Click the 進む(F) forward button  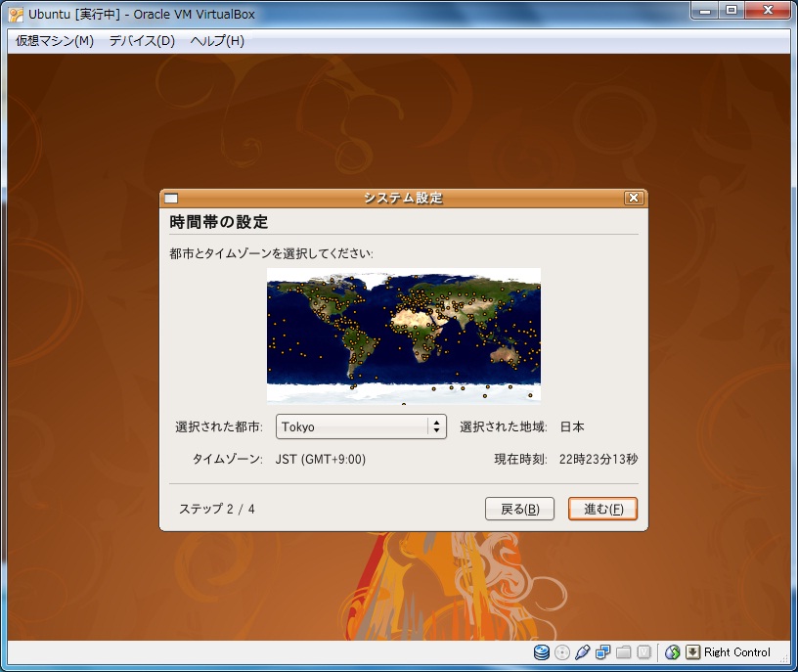pos(602,509)
